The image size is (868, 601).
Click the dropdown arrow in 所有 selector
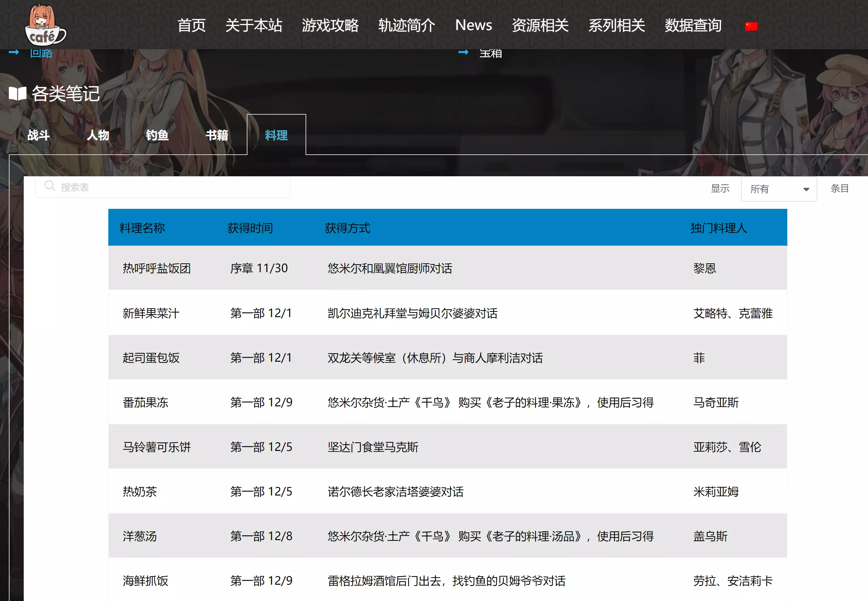(x=806, y=189)
